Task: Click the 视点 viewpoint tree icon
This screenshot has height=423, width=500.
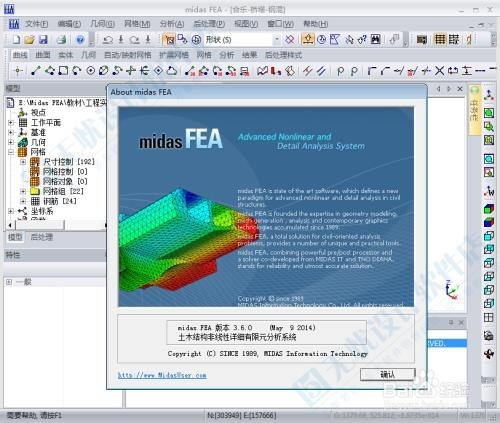Action: [23, 112]
